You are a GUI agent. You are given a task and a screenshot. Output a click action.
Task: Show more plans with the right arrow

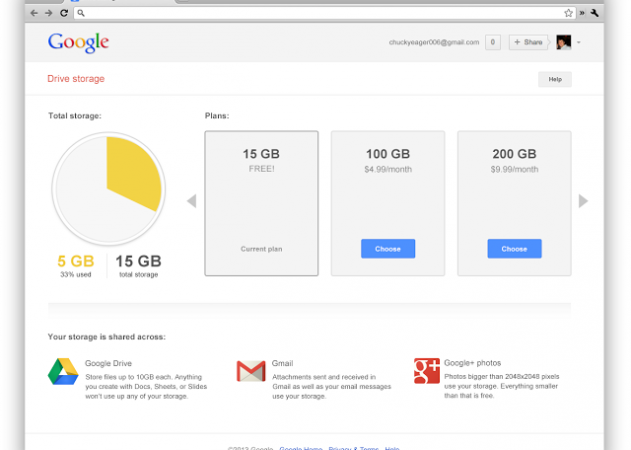point(584,201)
